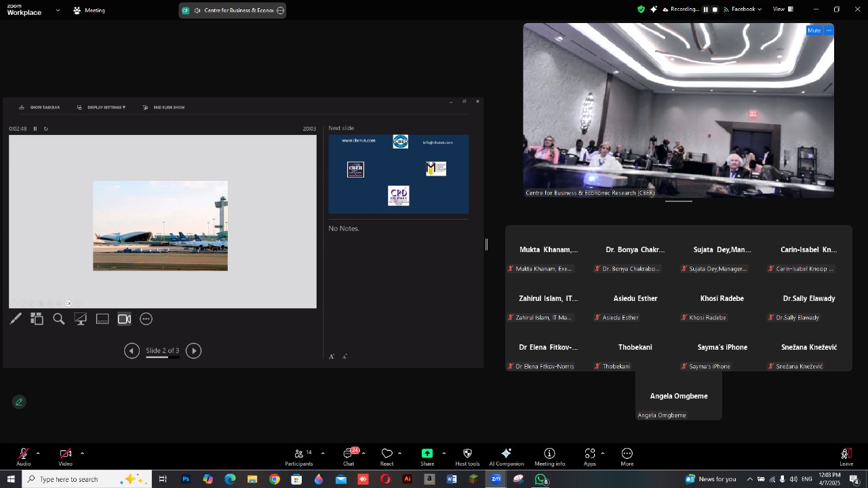Click the next slide preview thumbnail
The height and width of the screenshot is (488, 868).
[x=398, y=174]
